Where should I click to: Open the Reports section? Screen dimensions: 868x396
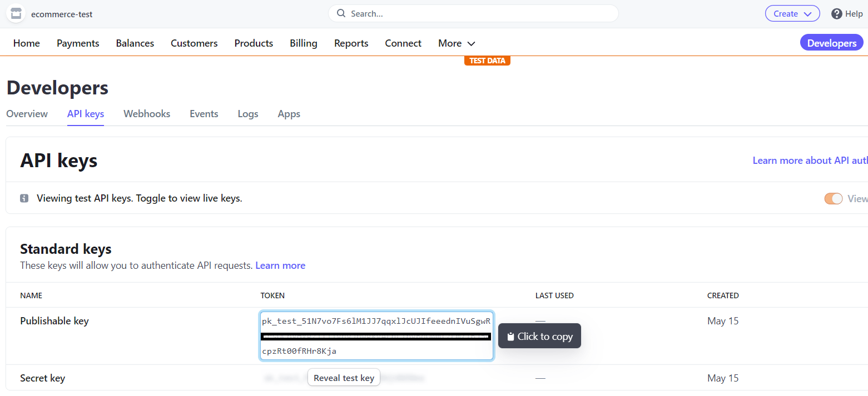pyautogui.click(x=351, y=43)
